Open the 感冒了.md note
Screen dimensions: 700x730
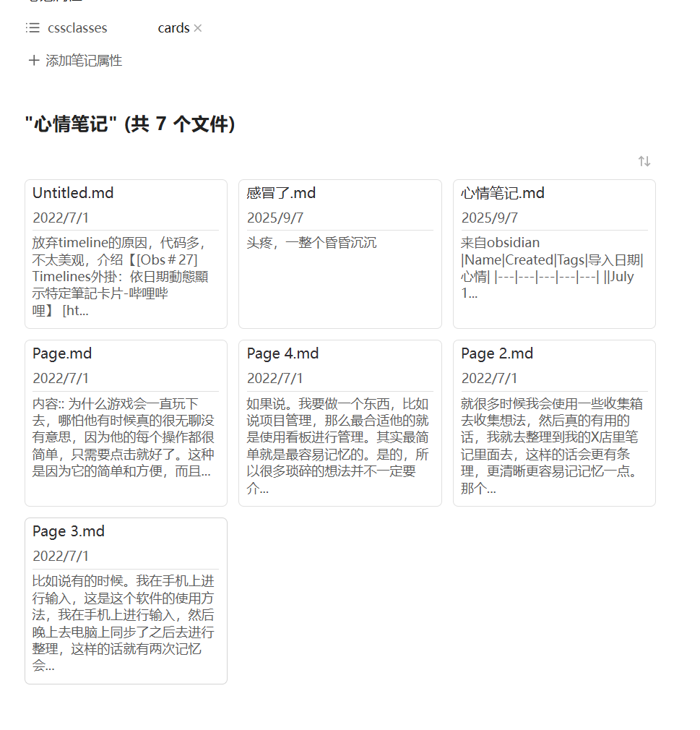[281, 193]
